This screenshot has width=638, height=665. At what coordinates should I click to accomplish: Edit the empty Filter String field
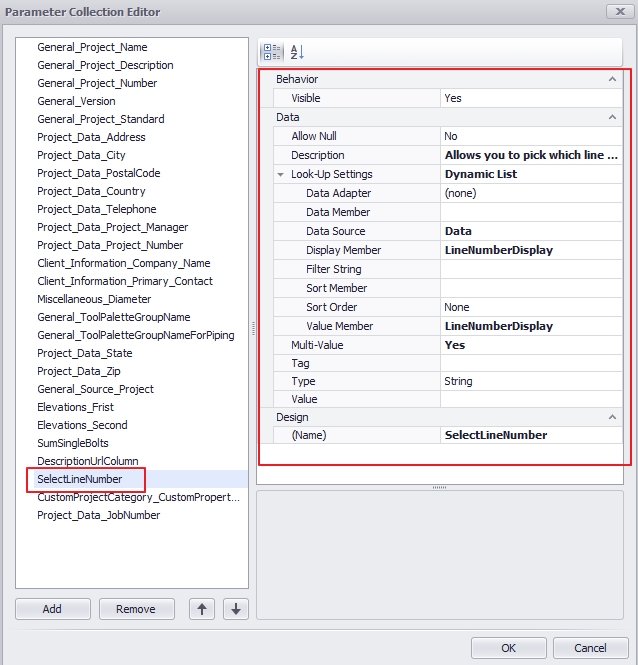point(531,269)
